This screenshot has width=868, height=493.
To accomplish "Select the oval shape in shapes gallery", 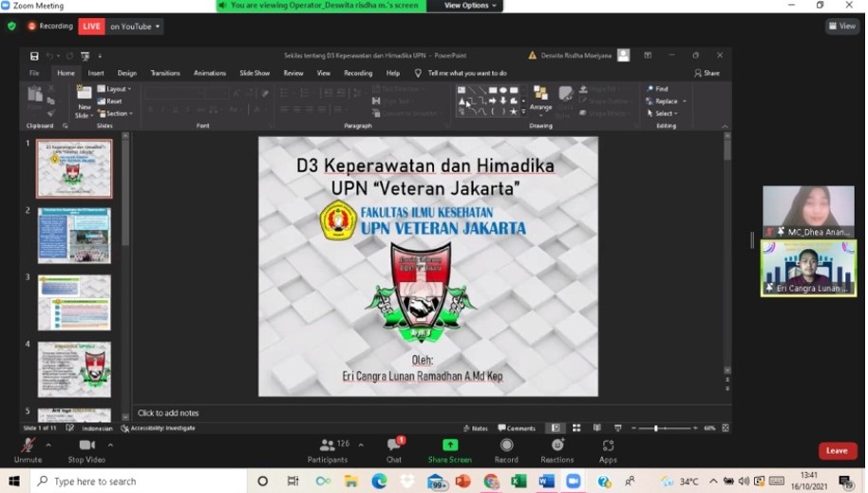I will tap(503, 89).
